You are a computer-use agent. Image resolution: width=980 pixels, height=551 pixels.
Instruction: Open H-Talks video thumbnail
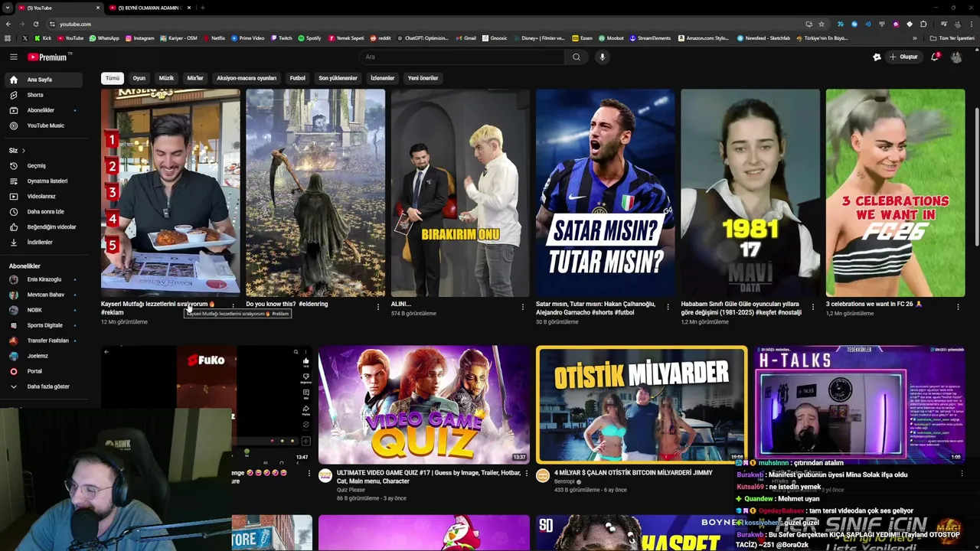(859, 403)
